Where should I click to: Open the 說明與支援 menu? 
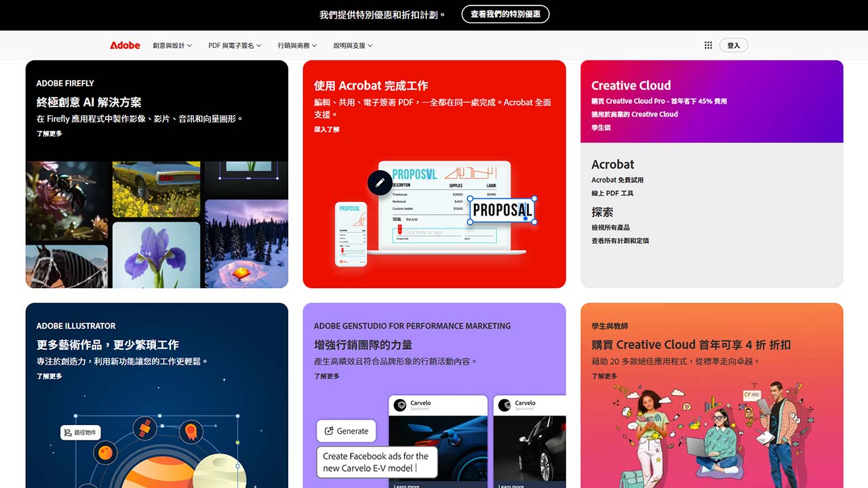coord(353,45)
